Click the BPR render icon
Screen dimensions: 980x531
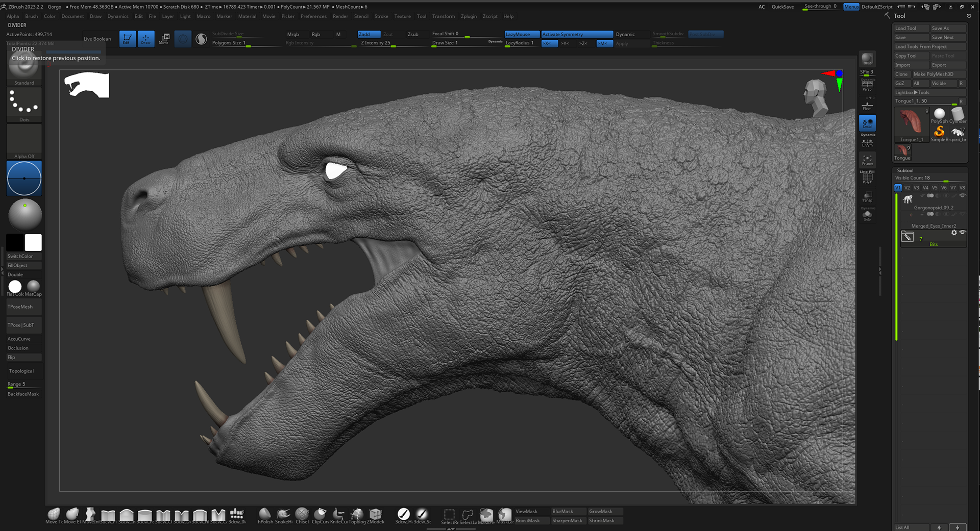tap(867, 59)
